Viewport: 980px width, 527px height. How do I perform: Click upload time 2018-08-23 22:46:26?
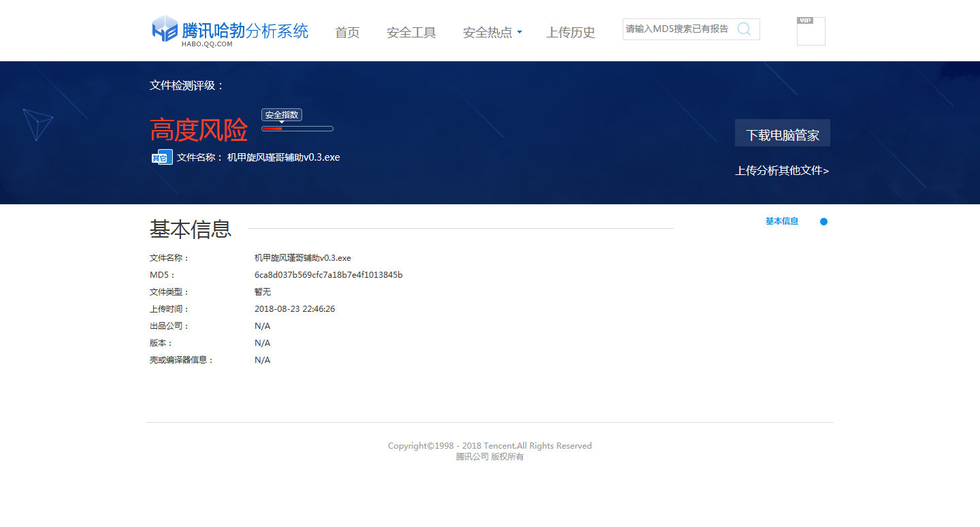click(295, 309)
